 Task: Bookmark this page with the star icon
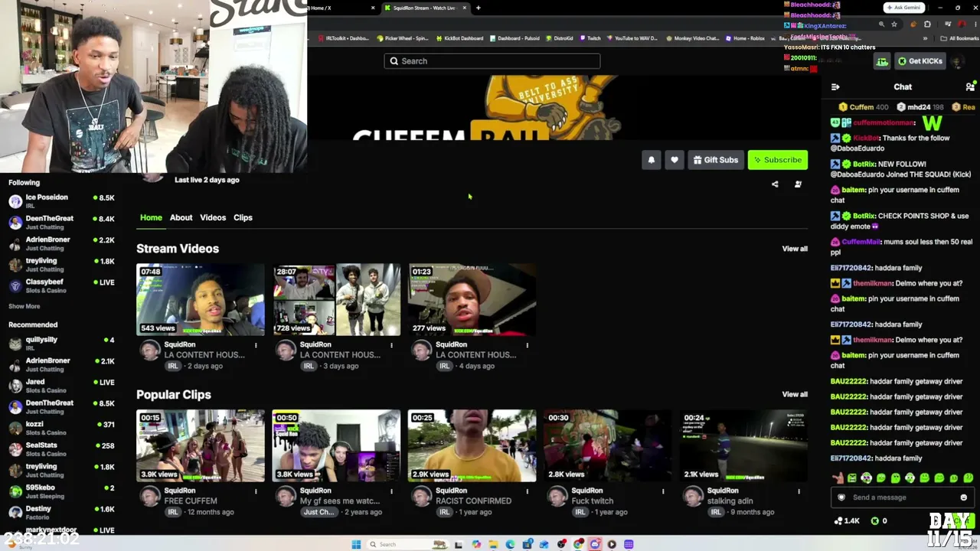894,24
